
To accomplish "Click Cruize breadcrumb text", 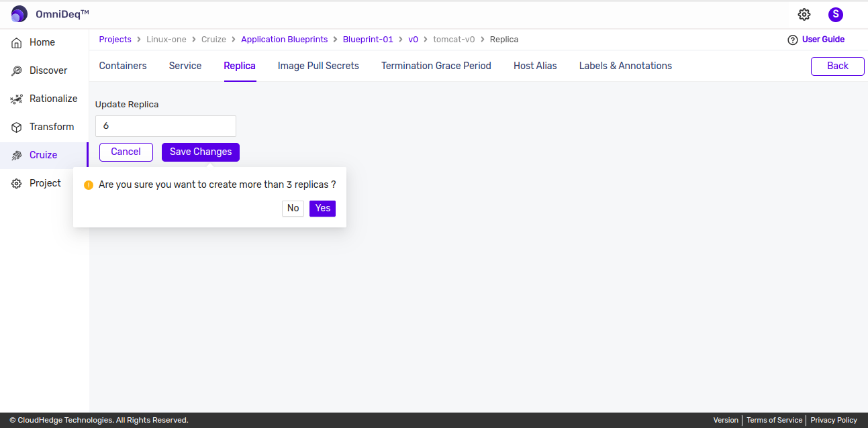I will (x=213, y=40).
